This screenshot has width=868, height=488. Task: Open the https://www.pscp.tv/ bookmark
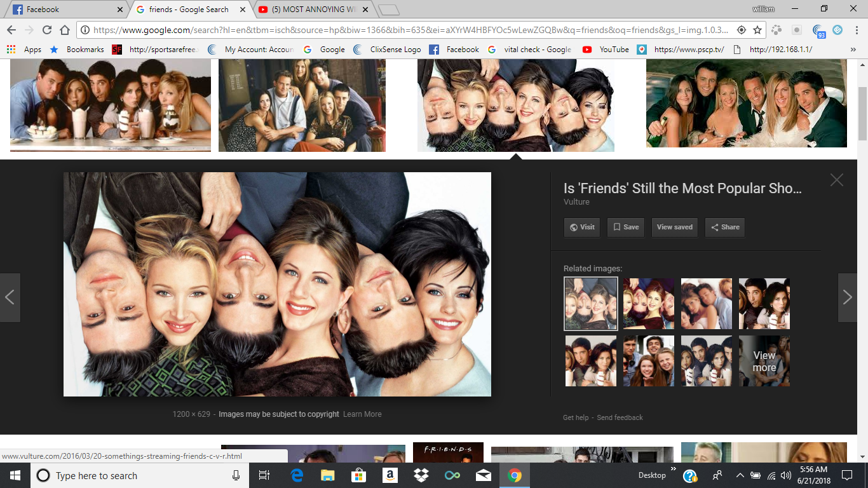click(x=681, y=50)
